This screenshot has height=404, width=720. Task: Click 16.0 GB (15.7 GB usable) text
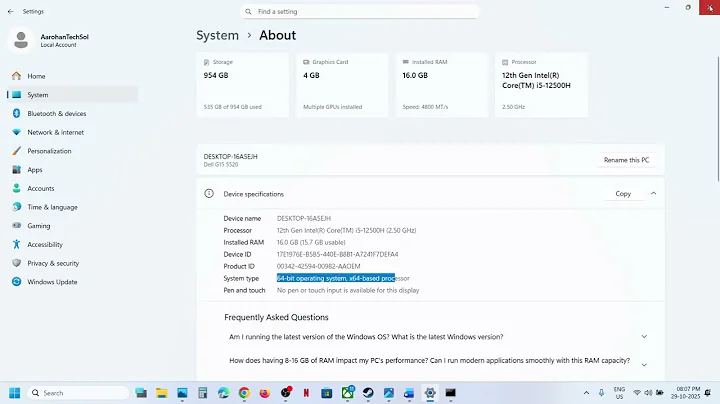[311, 242]
